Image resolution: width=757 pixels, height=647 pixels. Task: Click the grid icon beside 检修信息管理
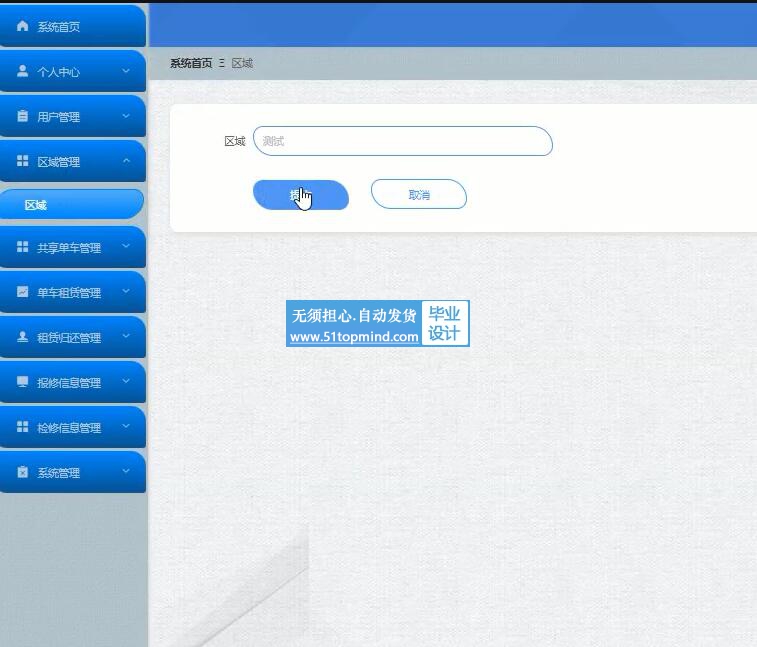tap(22, 426)
